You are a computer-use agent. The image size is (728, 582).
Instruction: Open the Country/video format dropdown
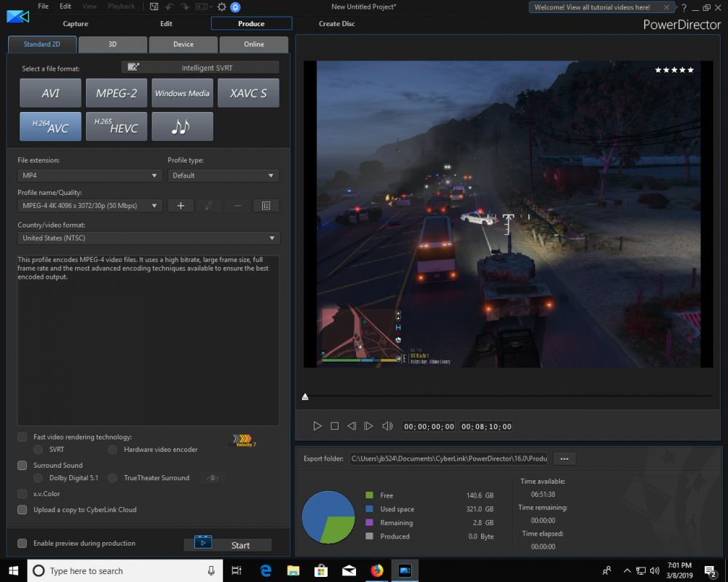click(149, 238)
